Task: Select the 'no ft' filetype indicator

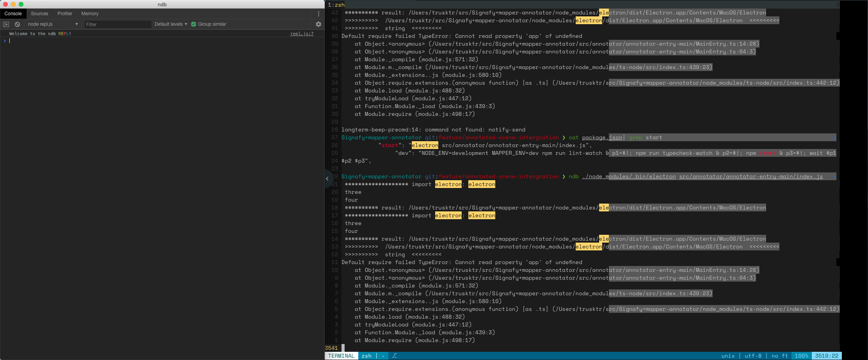Action: click(x=779, y=356)
